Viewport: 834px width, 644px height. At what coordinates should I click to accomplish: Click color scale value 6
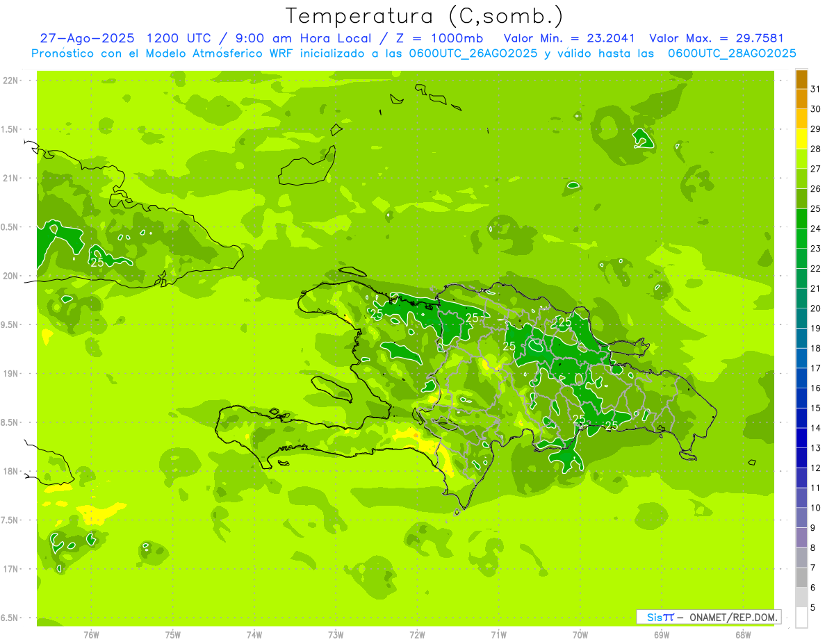(x=812, y=588)
